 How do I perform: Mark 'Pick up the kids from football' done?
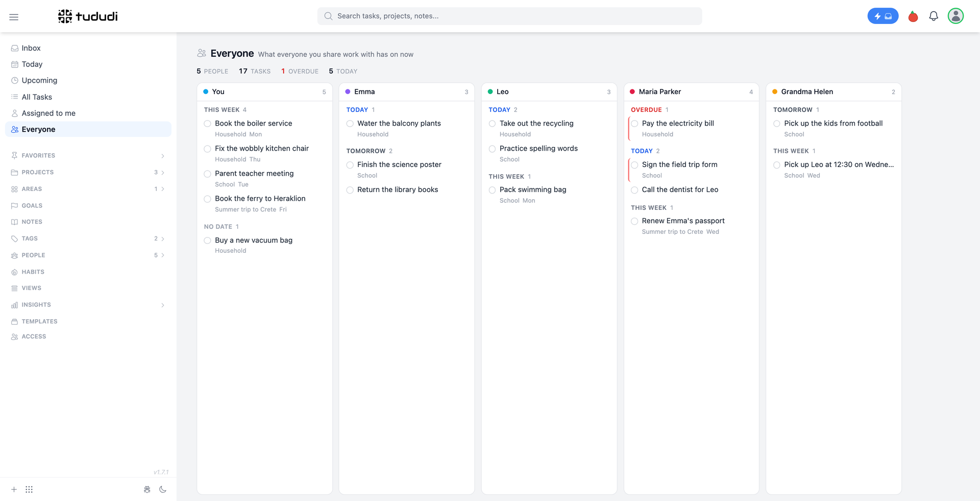point(776,124)
